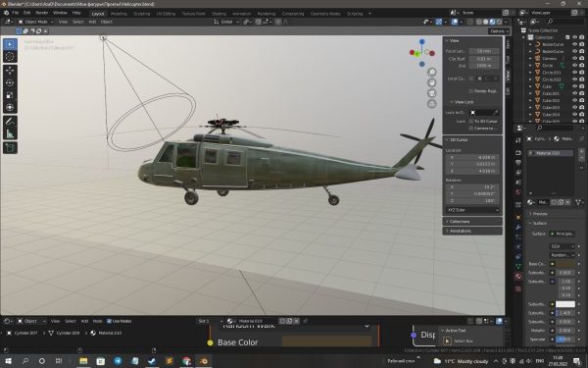Image resolution: width=588 pixels, height=368 pixels.
Task: Open Steam from the Windows taskbar
Action: (x=152, y=361)
